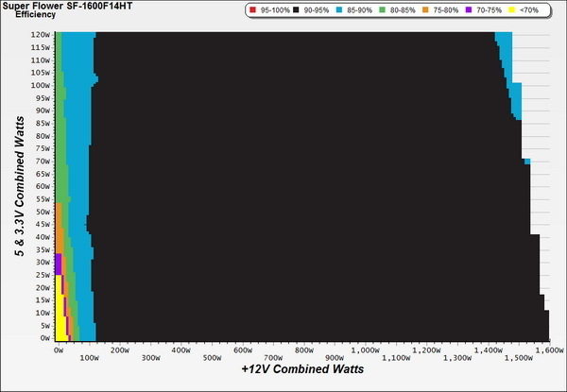Select the 70-75% legend label
This screenshot has width=567, height=392.
[489, 10]
